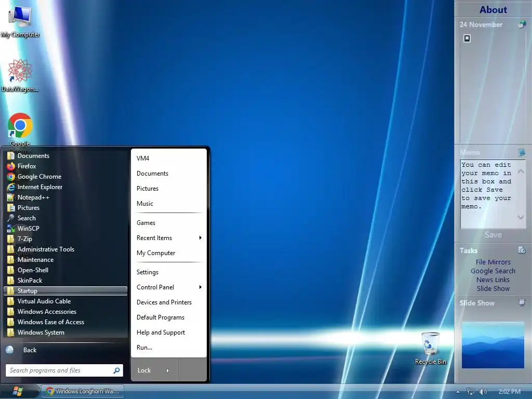Viewport: 532px width, 399px height.
Task: Open the News Links task link
Action: coord(493,280)
